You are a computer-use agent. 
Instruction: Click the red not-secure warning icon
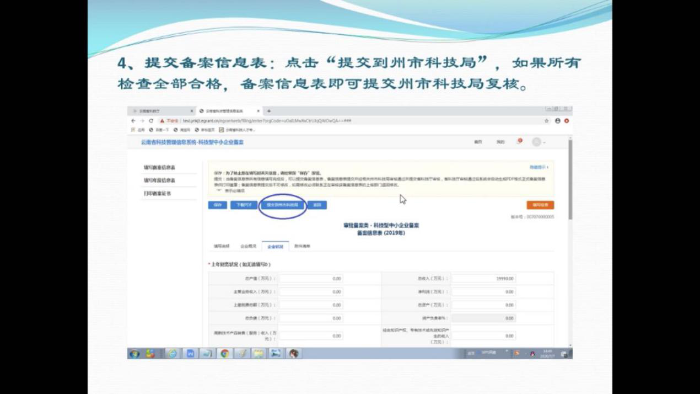pyautogui.click(x=162, y=121)
